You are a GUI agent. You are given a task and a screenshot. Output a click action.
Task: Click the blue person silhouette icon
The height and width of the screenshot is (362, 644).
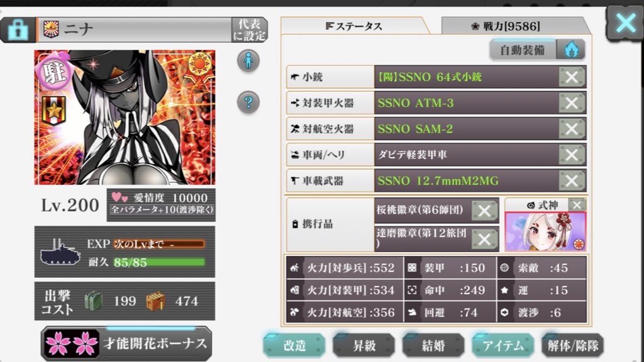pyautogui.click(x=248, y=61)
